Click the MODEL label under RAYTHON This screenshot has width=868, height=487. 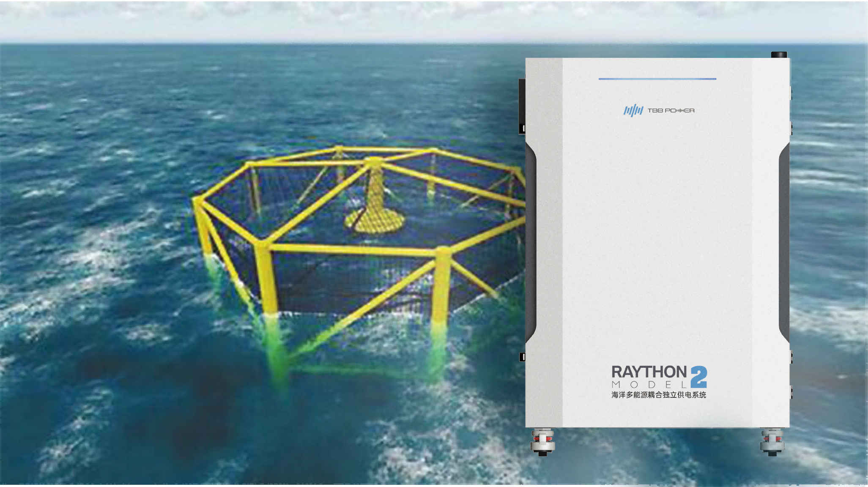pyautogui.click(x=649, y=385)
